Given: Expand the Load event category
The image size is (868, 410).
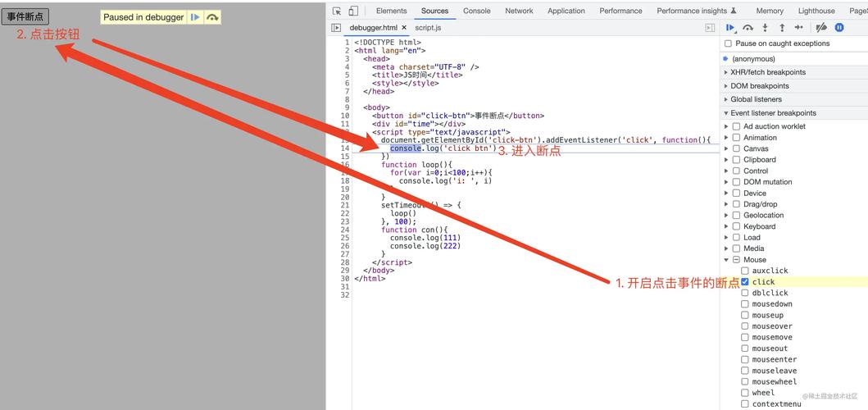Looking at the screenshot, I should [x=726, y=237].
